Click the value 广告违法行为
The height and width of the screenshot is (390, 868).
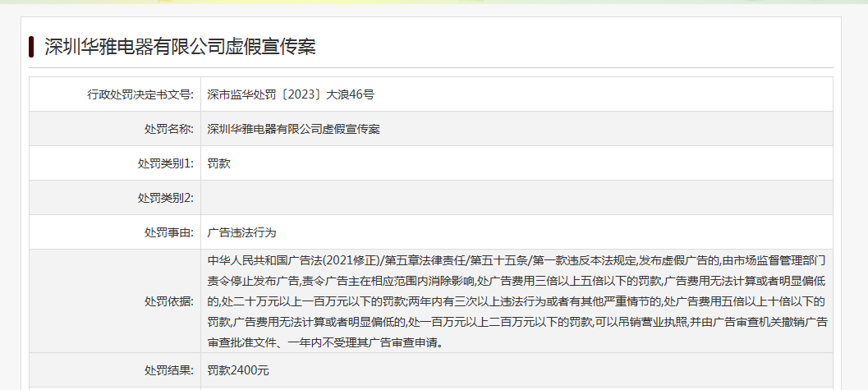pyautogui.click(x=241, y=232)
